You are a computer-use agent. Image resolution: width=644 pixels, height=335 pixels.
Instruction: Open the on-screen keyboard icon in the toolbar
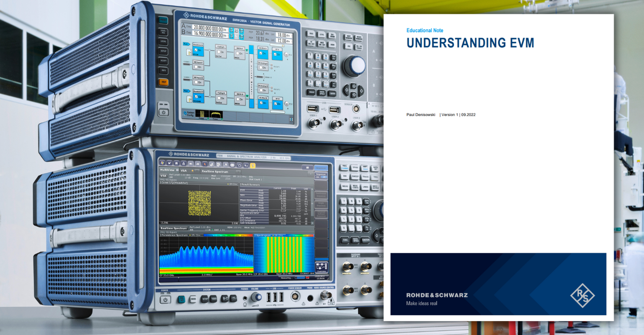point(232,165)
